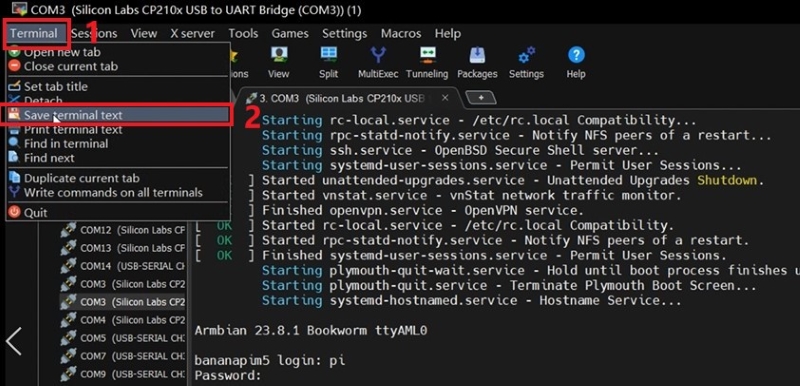Click the COM14 plug icon
800x386 pixels.
click(x=68, y=266)
